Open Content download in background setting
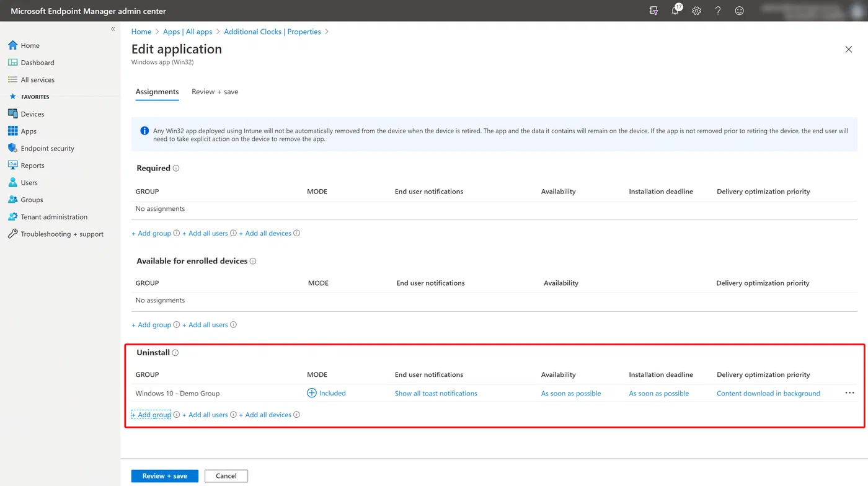The image size is (868, 486). click(768, 393)
